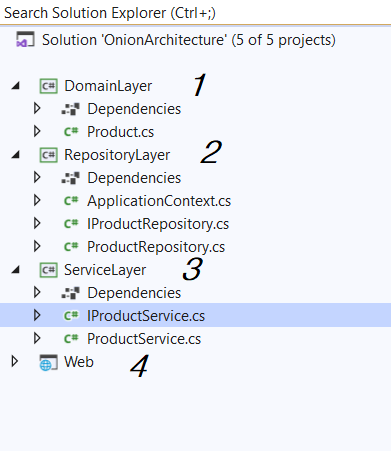Click the Web project globe icon
Screen dimensions: 391x451
(48, 362)
